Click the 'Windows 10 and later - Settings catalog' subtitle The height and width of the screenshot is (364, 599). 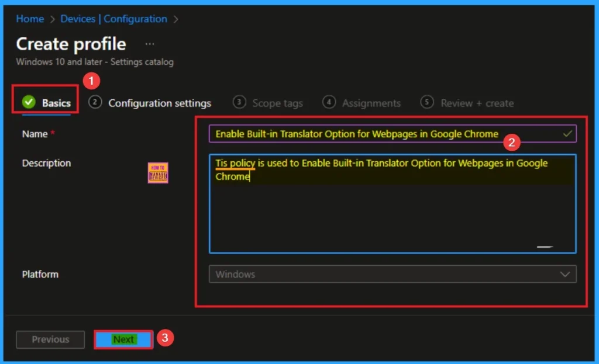pyautogui.click(x=95, y=62)
